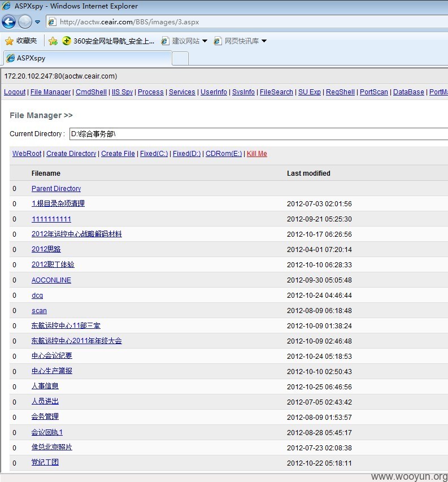Open the Services menu link
This screenshot has width=448, height=482.
pos(182,92)
